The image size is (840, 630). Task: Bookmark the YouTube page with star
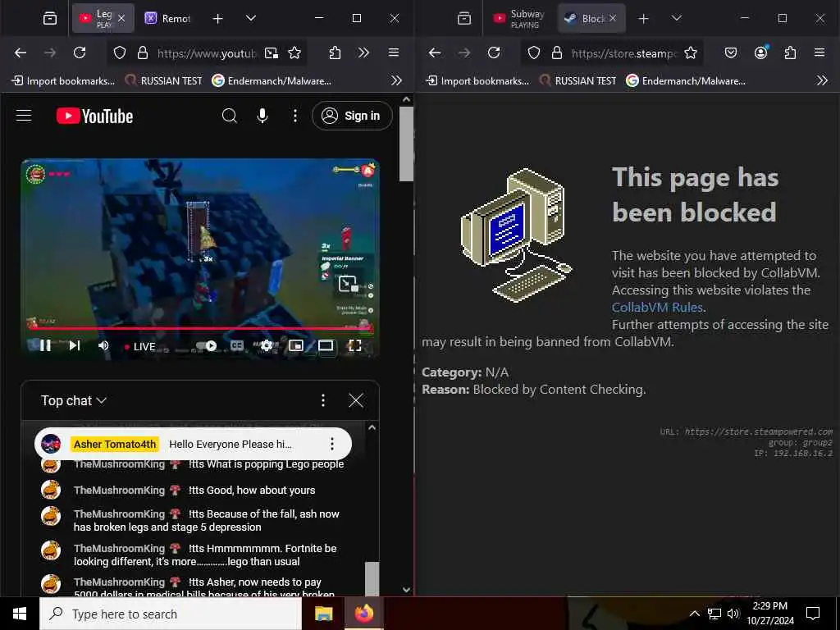coord(294,52)
